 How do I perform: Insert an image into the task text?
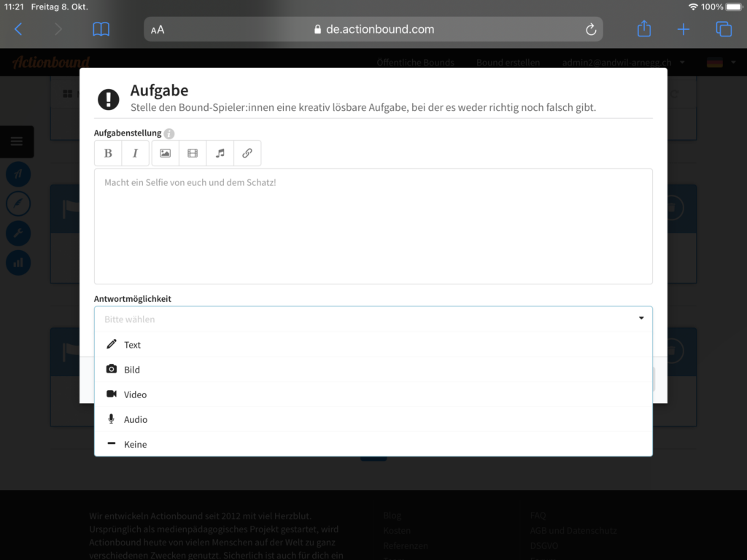point(165,153)
